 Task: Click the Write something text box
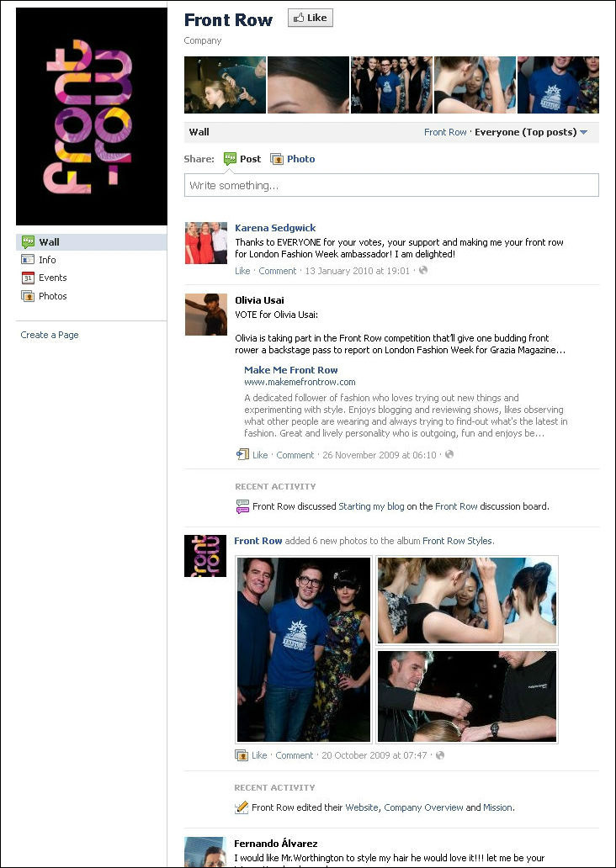tap(391, 185)
